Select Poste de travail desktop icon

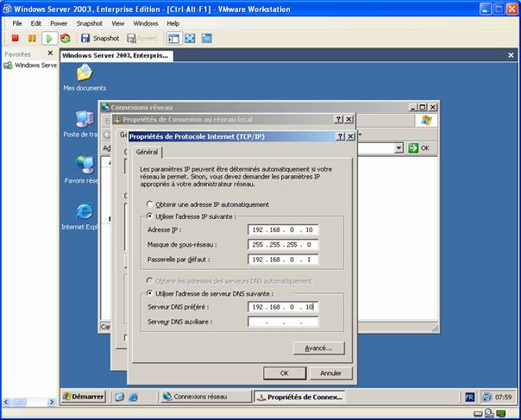[81, 124]
